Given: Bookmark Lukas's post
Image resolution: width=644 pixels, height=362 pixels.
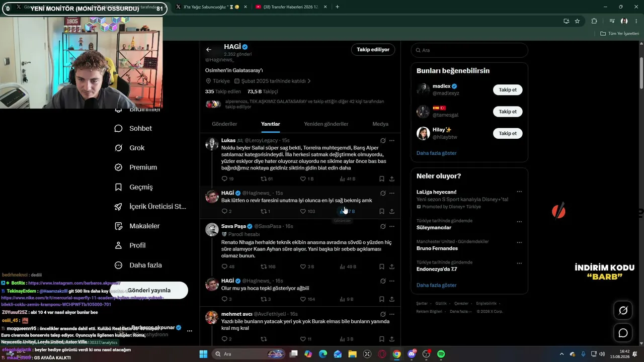Looking at the screenshot, I should pyautogui.click(x=382, y=179).
